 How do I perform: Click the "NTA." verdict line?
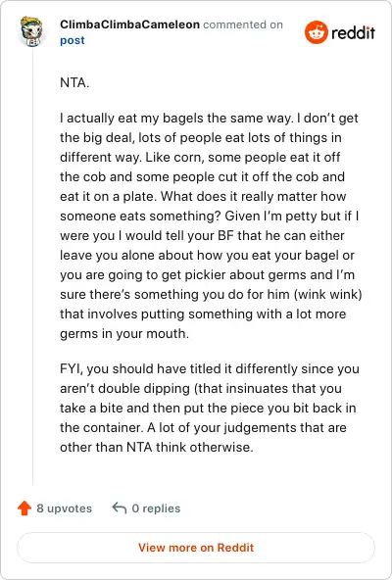click(74, 82)
